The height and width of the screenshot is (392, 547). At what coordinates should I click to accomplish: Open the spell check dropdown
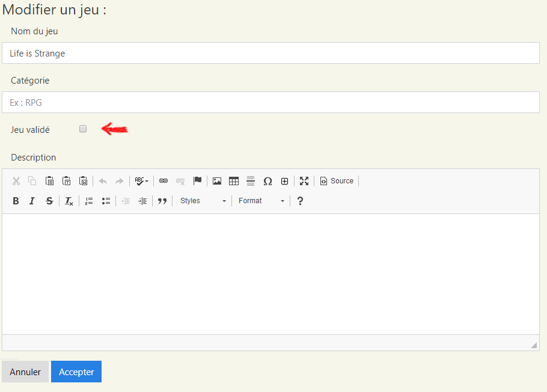[x=142, y=181]
